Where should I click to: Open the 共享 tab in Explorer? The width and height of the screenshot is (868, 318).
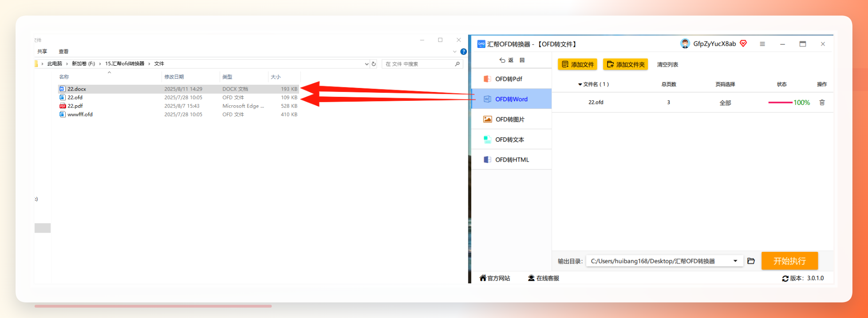click(42, 52)
